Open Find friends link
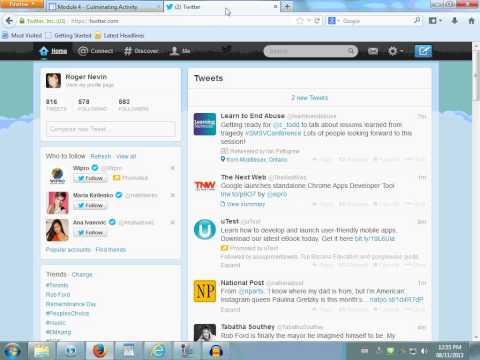 point(111,250)
